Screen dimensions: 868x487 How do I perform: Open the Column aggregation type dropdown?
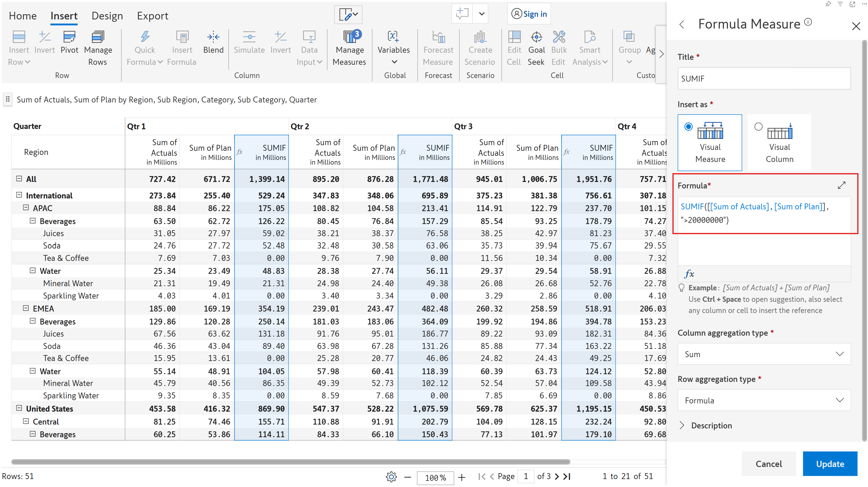pyautogui.click(x=764, y=354)
